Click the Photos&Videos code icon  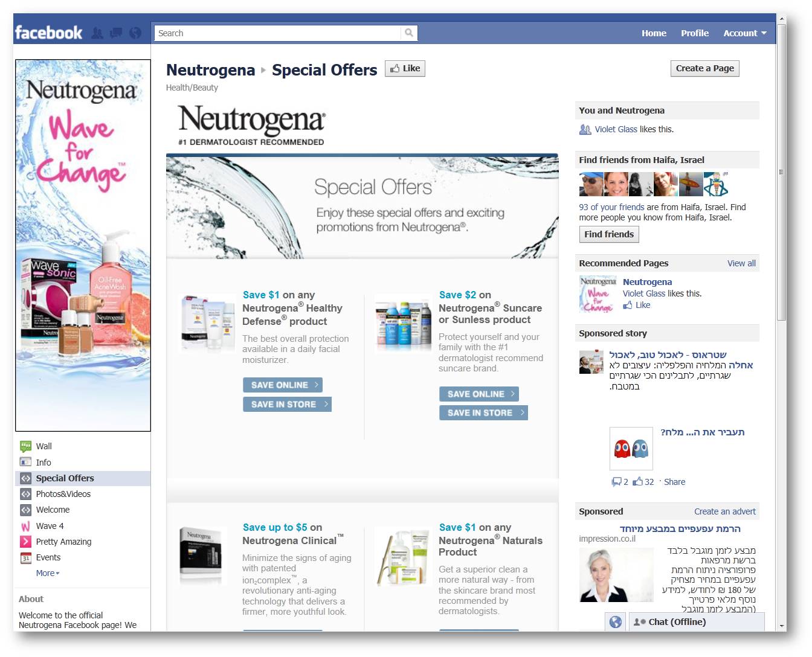(25, 494)
